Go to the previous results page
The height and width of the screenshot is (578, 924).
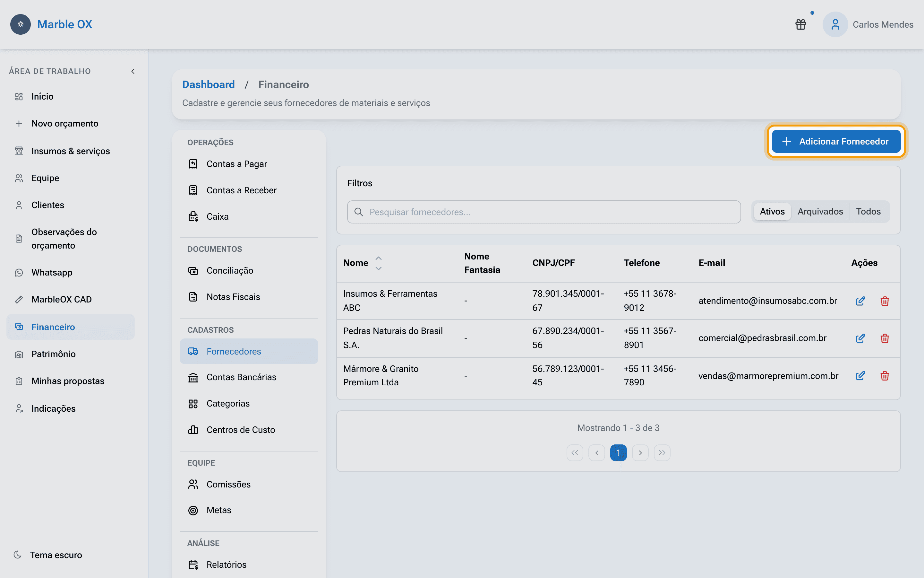(x=596, y=453)
